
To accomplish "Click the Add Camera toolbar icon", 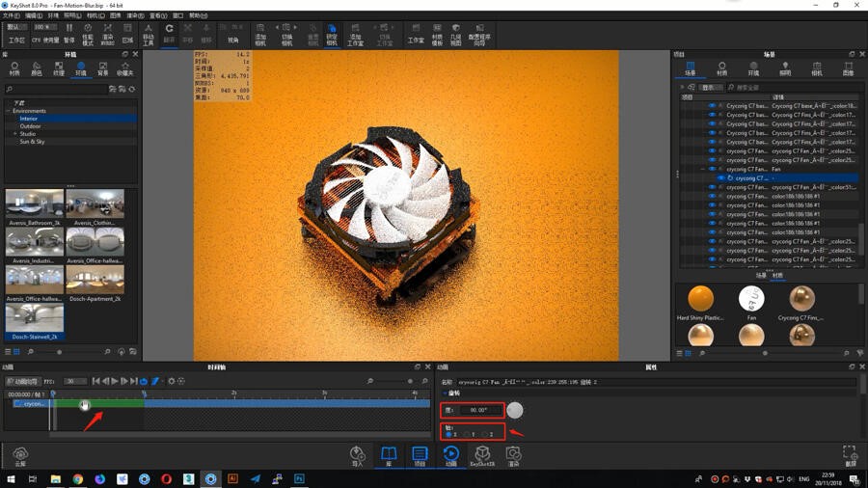I will (260, 35).
